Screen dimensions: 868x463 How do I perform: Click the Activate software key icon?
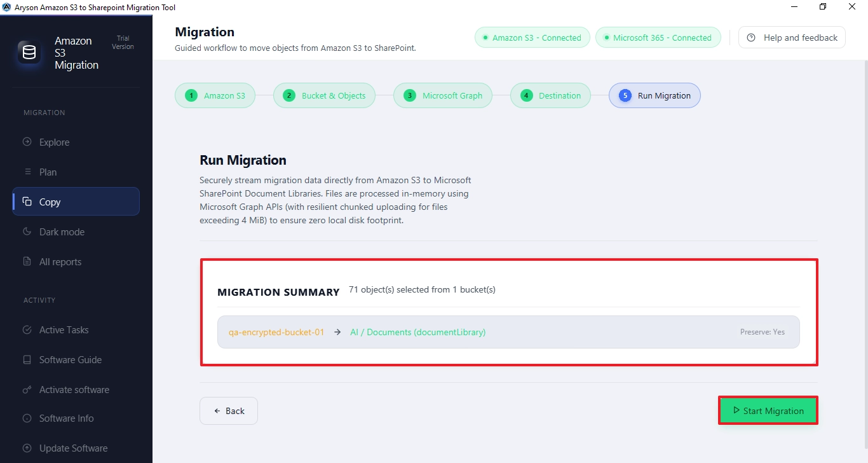pyautogui.click(x=27, y=389)
